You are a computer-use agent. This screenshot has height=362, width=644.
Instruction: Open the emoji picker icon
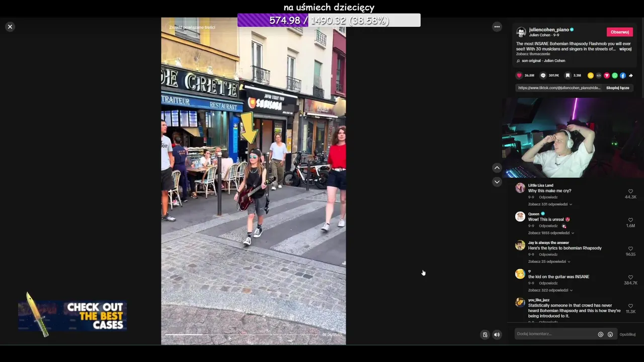tap(610, 334)
